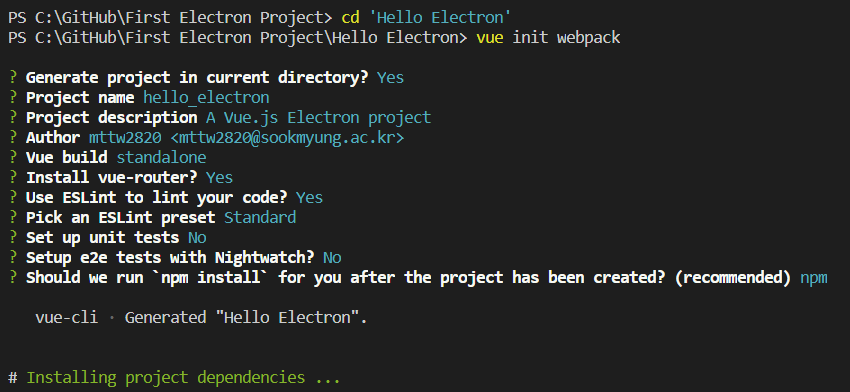Click the 'Install vue-router?' prompt line
The width and height of the screenshot is (850, 392).
point(129,178)
